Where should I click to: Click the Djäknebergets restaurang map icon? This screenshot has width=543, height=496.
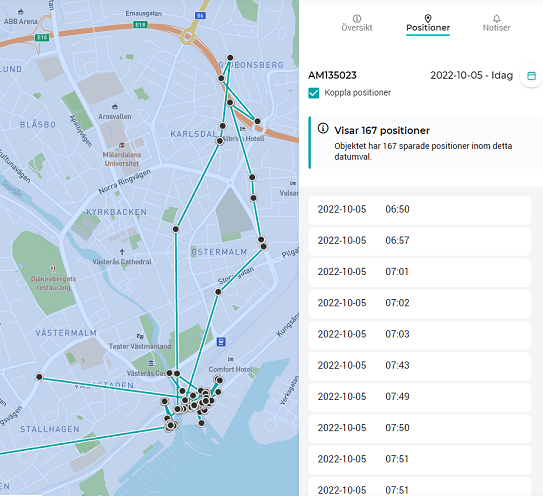tap(53, 269)
